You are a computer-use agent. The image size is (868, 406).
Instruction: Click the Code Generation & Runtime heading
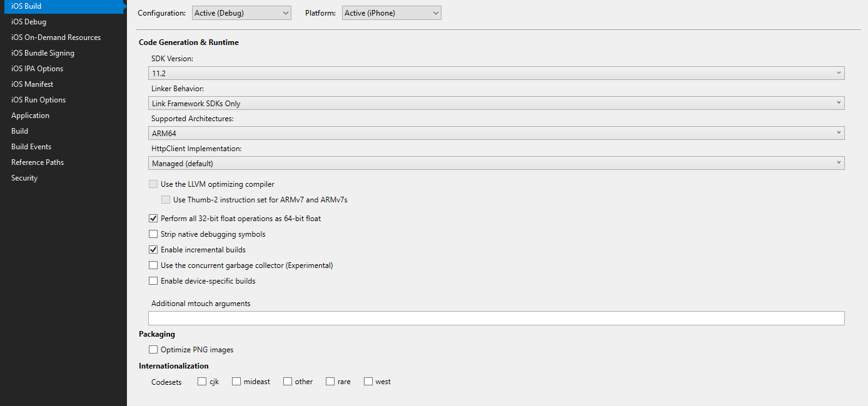(x=189, y=42)
